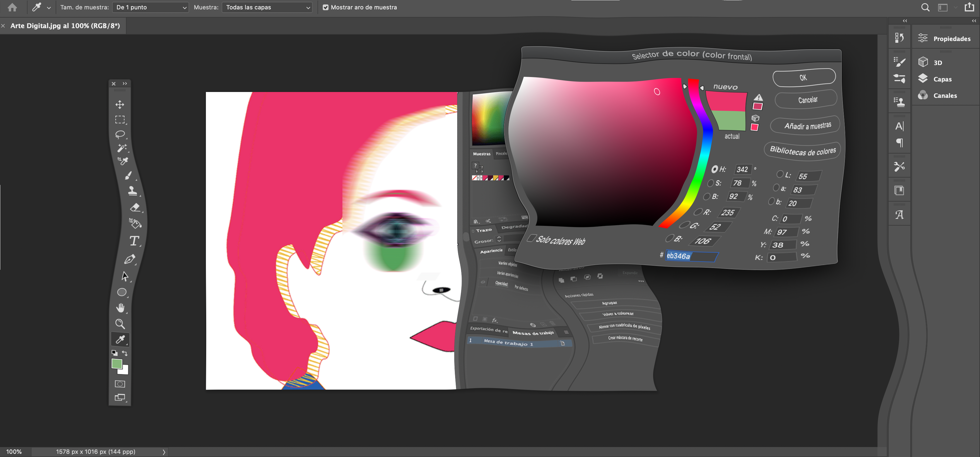
Task: Open the Canales panel tab
Action: click(945, 96)
